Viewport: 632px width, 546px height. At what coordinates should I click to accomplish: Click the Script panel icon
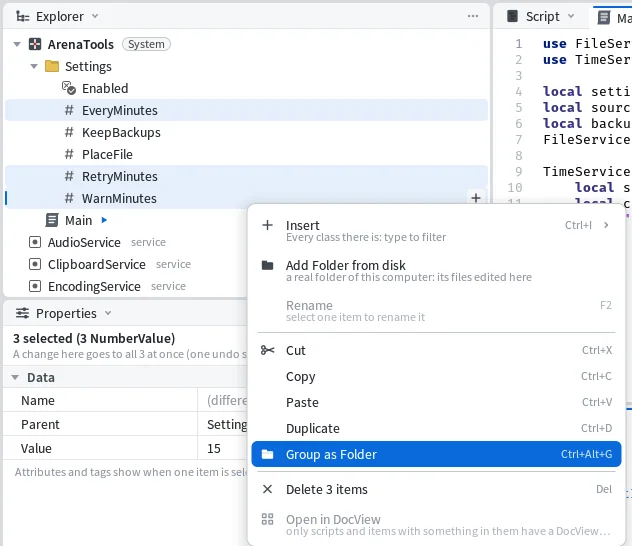[x=512, y=16]
